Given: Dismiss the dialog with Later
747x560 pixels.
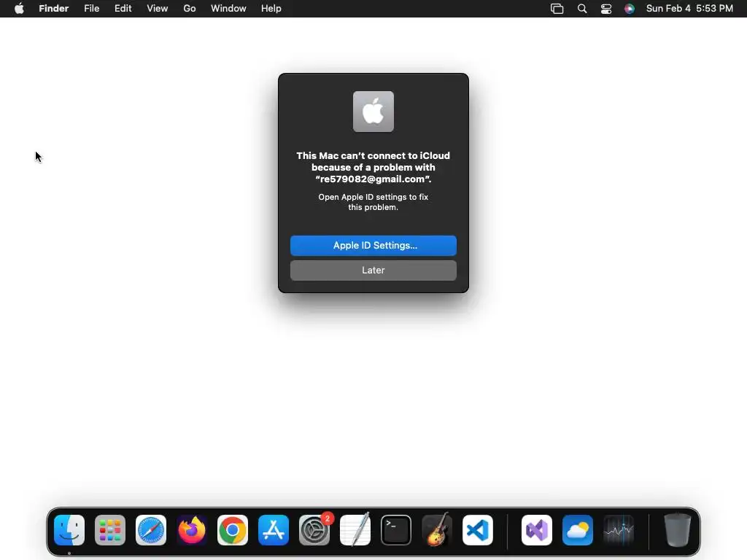Looking at the screenshot, I should 373,271.
